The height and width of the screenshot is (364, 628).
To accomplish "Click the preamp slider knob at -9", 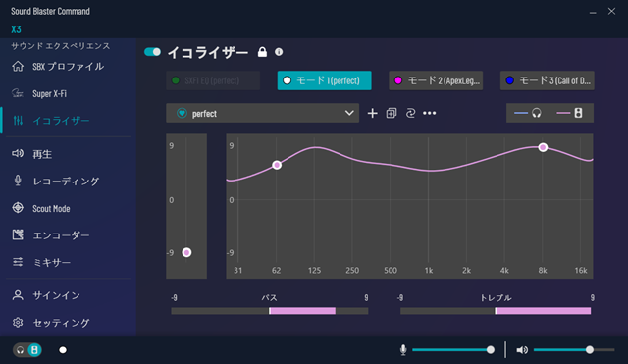I will pos(186,252).
